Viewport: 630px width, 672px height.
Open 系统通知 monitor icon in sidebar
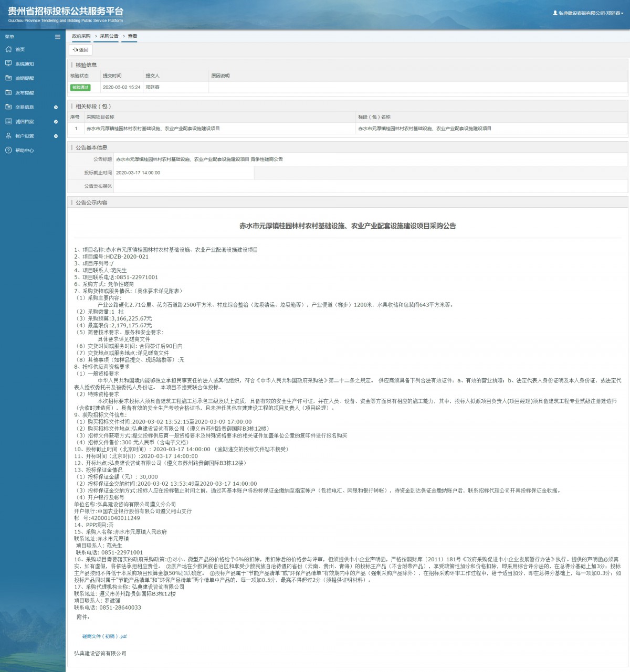pyautogui.click(x=8, y=63)
